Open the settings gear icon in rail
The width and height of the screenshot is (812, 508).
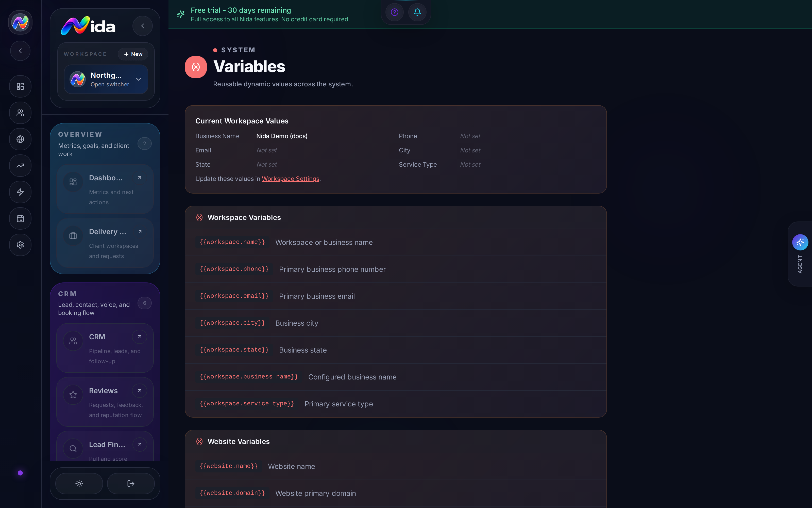pyautogui.click(x=20, y=245)
